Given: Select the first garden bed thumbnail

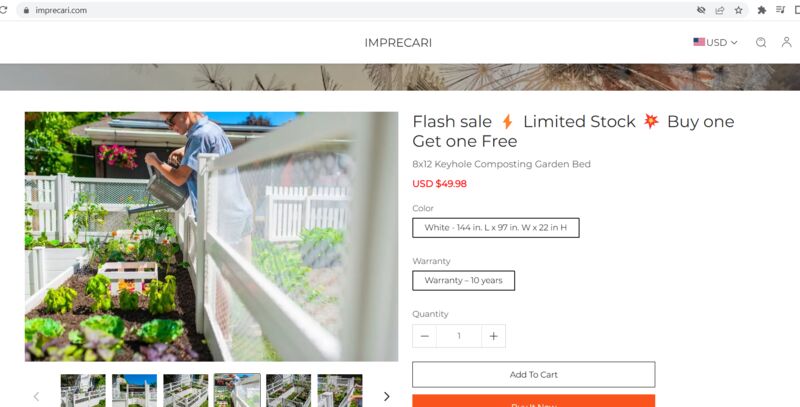Looking at the screenshot, I should 83,391.
